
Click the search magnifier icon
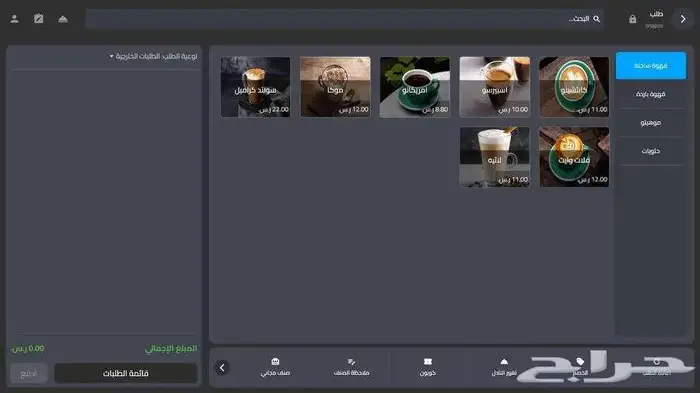click(596, 19)
